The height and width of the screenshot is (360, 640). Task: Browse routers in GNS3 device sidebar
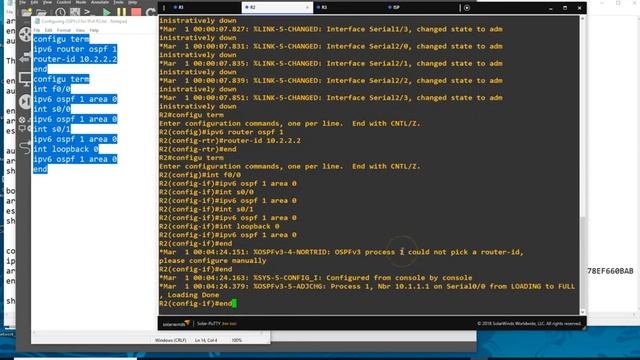(25, 34)
